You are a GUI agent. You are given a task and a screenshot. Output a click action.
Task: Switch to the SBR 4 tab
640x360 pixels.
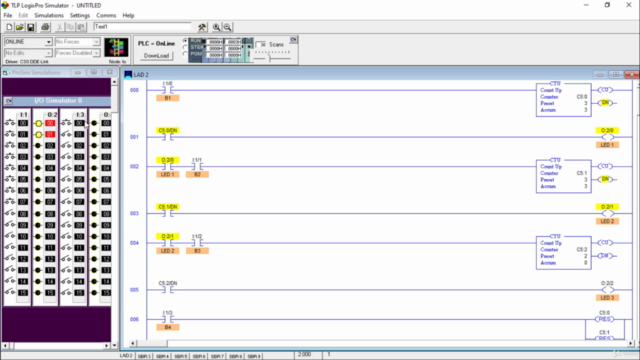pos(162,356)
